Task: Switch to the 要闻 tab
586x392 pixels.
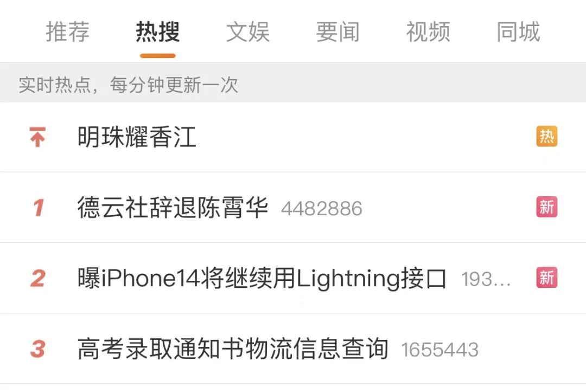Action: tap(338, 32)
